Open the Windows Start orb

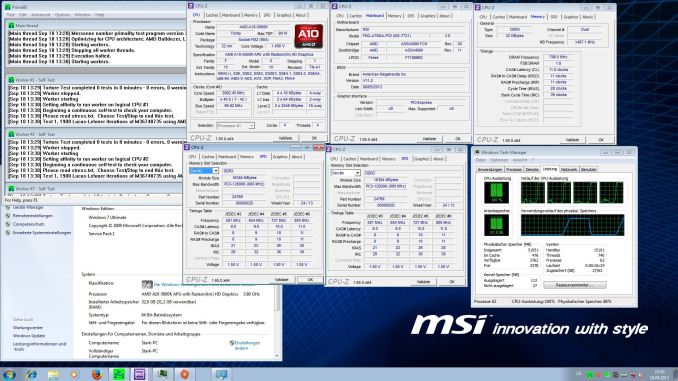coord(9,374)
